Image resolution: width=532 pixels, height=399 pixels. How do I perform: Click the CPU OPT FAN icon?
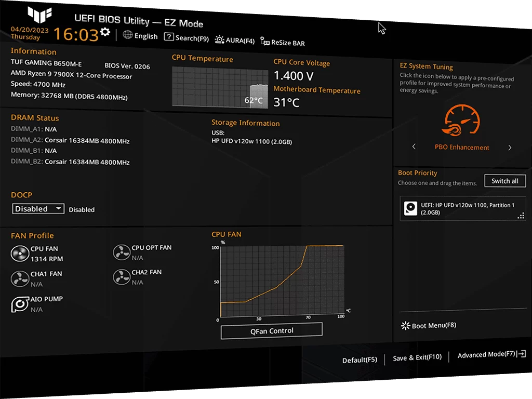(x=122, y=252)
